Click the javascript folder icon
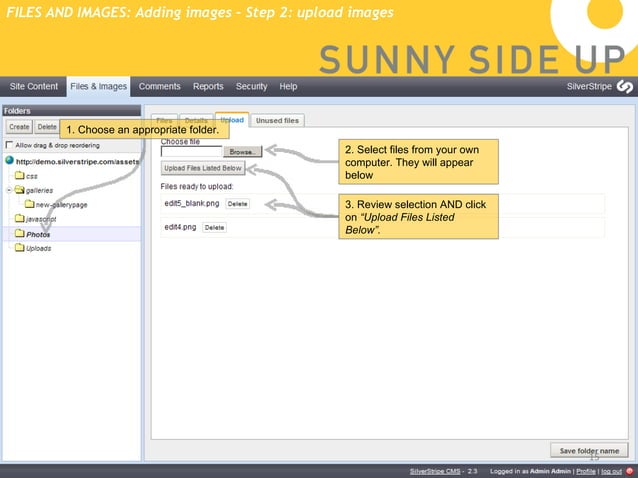The image size is (638, 478). point(19,218)
